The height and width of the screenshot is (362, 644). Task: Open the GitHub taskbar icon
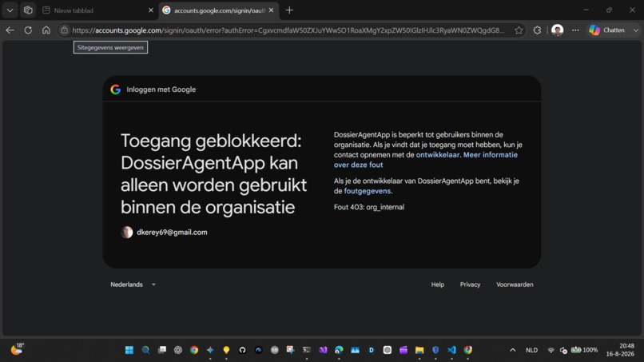tap(242, 350)
